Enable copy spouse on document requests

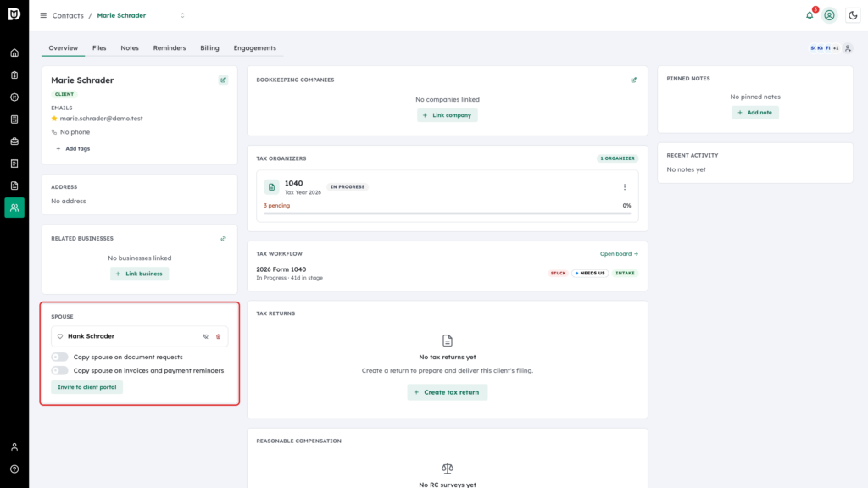point(60,357)
